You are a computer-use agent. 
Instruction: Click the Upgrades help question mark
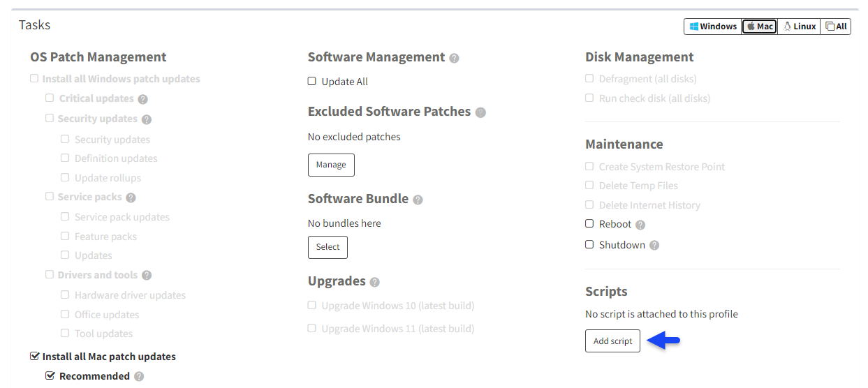click(374, 282)
